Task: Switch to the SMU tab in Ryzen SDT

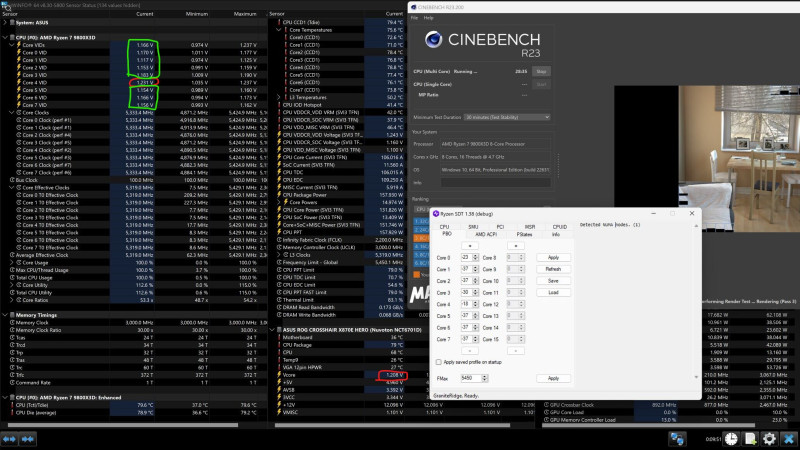Action: 473,227
